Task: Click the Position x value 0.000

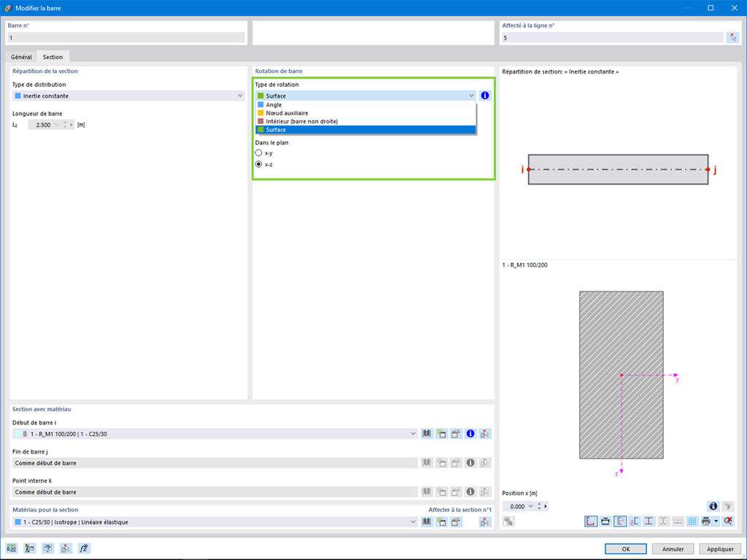Action: click(x=517, y=506)
